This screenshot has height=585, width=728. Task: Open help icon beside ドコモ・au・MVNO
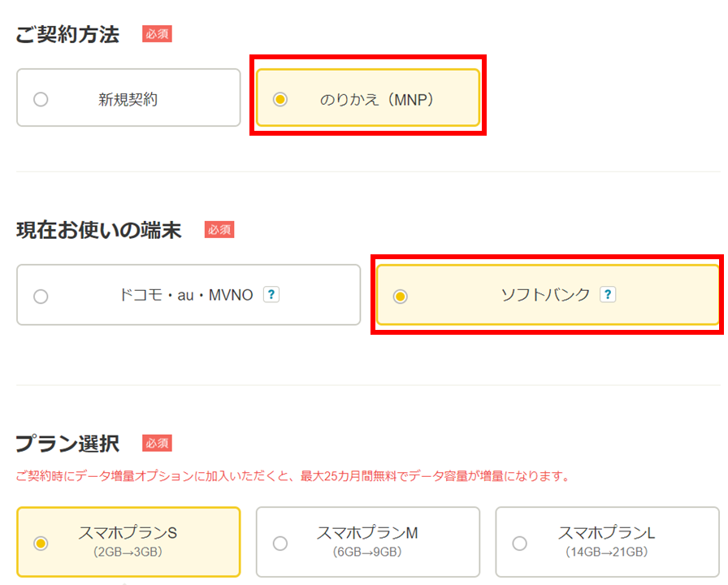pyautogui.click(x=271, y=294)
